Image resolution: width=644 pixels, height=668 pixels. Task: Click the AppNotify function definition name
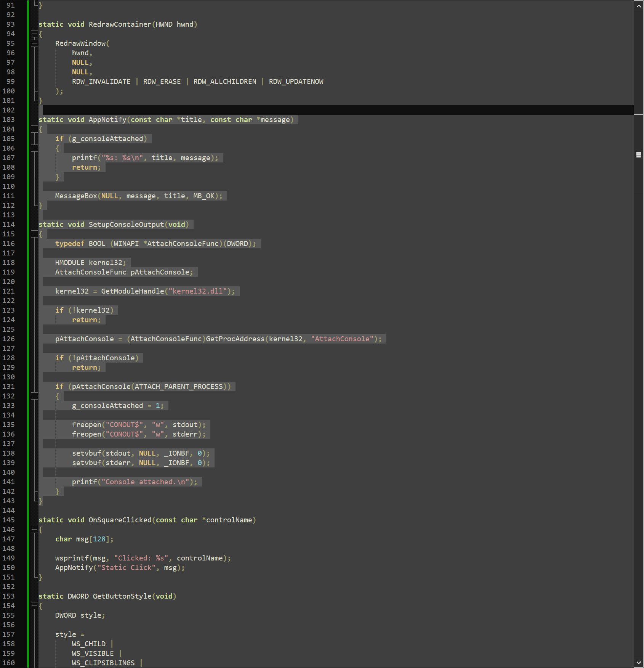(x=107, y=120)
